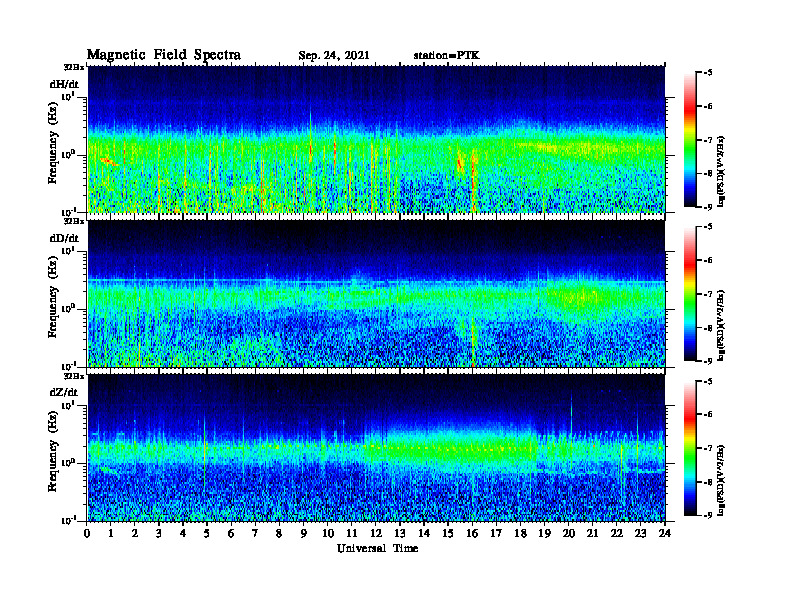Click the "Magnetic Field Spectra" plot title
Viewport: 792px width, 612px height.
click(164, 55)
